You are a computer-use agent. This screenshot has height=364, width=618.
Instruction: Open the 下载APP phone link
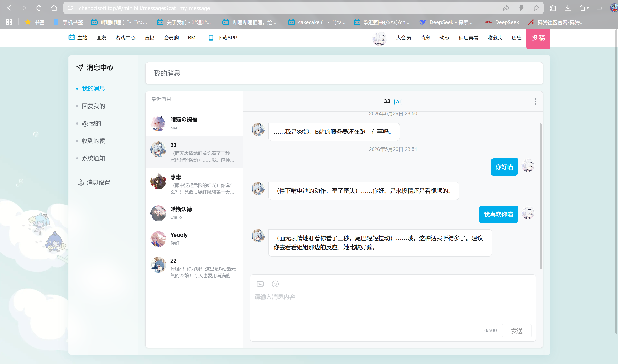[223, 38]
